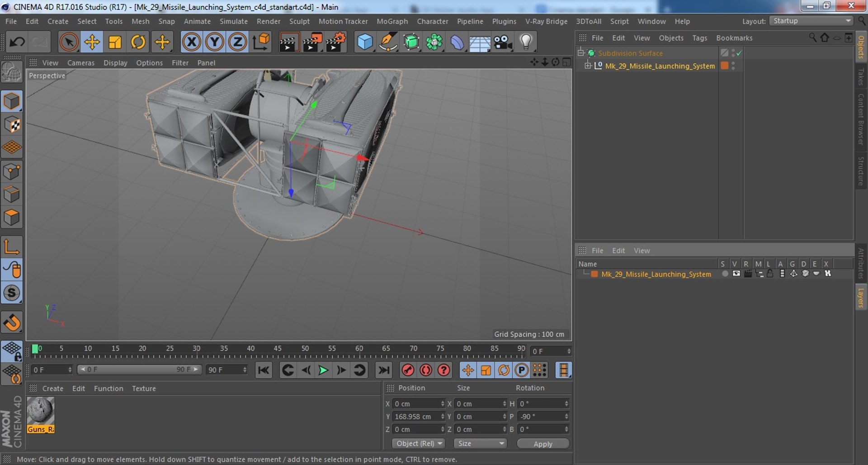Select the Guns material thumbnail

(x=41, y=411)
